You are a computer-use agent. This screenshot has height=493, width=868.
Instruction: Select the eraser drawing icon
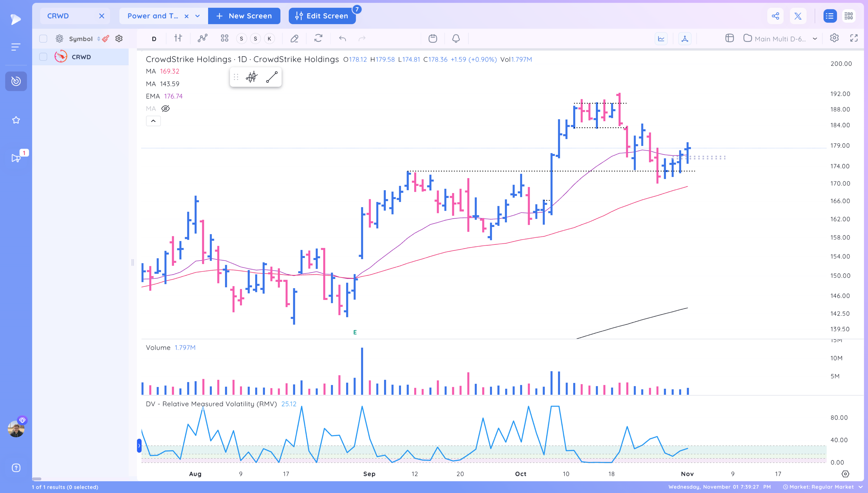[x=294, y=39]
